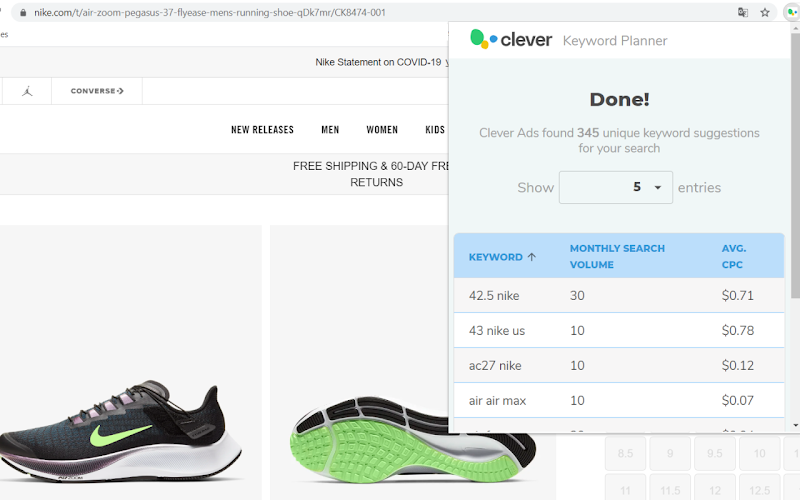Click the bookmark star icon in address bar
Image resolution: width=800 pixels, height=500 pixels.
765,13
